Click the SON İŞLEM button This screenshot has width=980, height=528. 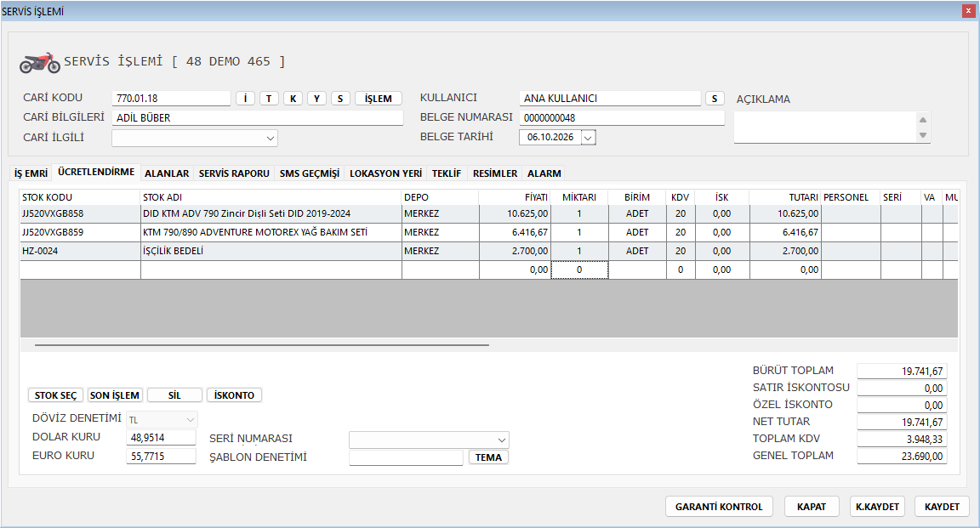(114, 395)
